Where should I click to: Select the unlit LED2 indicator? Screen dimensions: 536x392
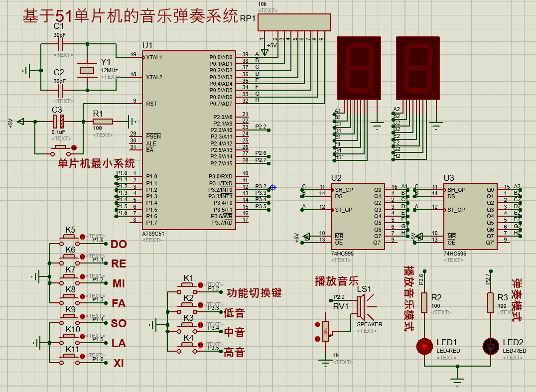pyautogui.click(x=491, y=347)
